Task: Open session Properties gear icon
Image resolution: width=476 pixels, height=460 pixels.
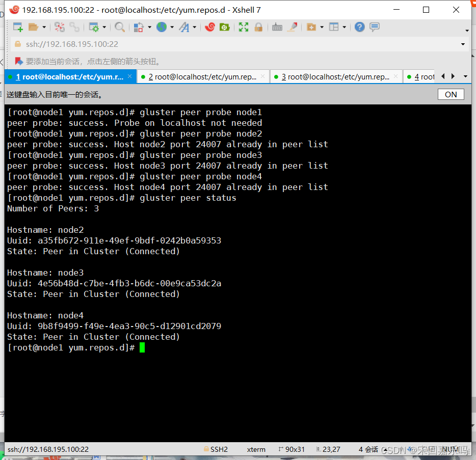Action: coord(94,28)
